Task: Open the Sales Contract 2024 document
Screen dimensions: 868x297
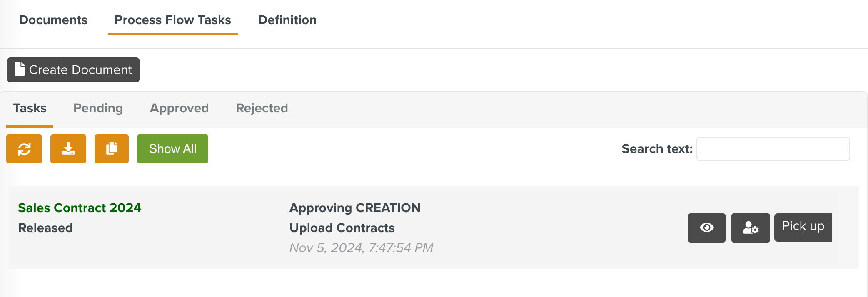Action: [80, 208]
